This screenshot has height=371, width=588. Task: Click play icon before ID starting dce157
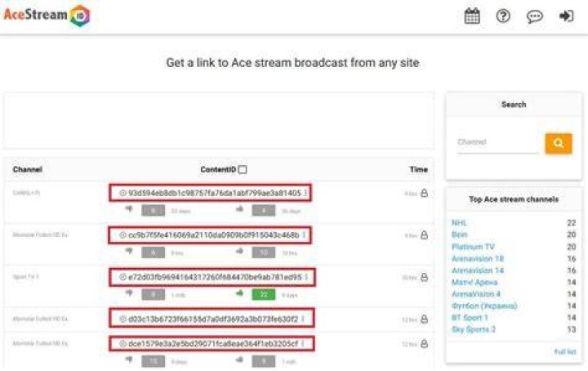122,343
